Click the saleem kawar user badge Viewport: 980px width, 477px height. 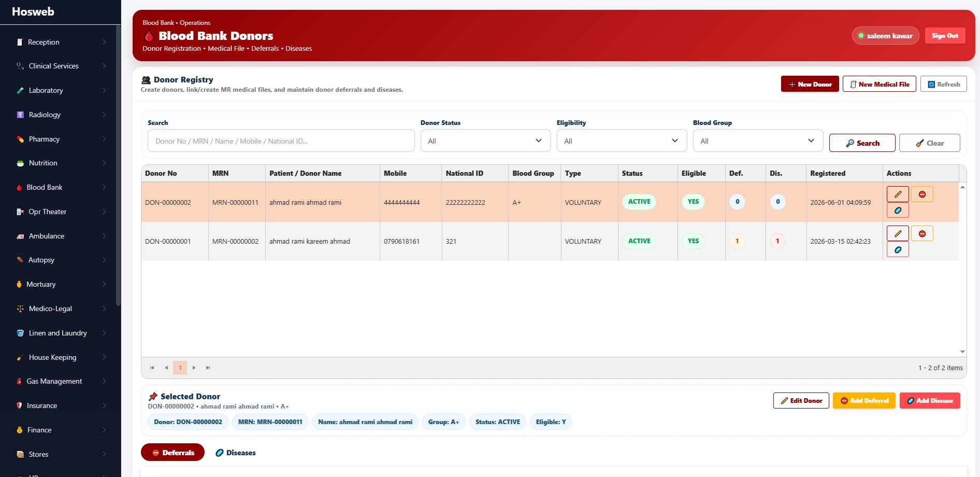pyautogui.click(x=885, y=36)
